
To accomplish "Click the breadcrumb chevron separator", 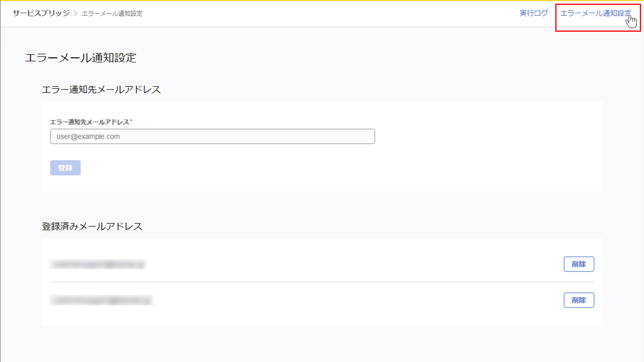I will 75,13.
